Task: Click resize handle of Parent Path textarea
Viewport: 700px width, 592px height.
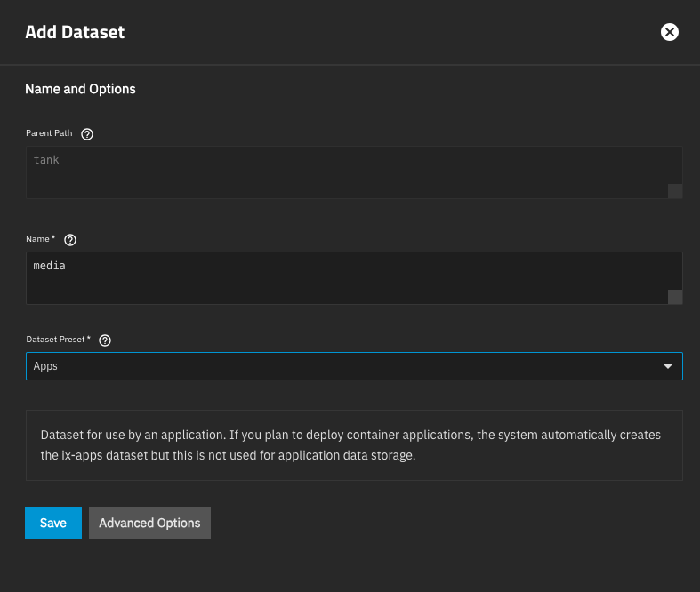Action: (675, 191)
